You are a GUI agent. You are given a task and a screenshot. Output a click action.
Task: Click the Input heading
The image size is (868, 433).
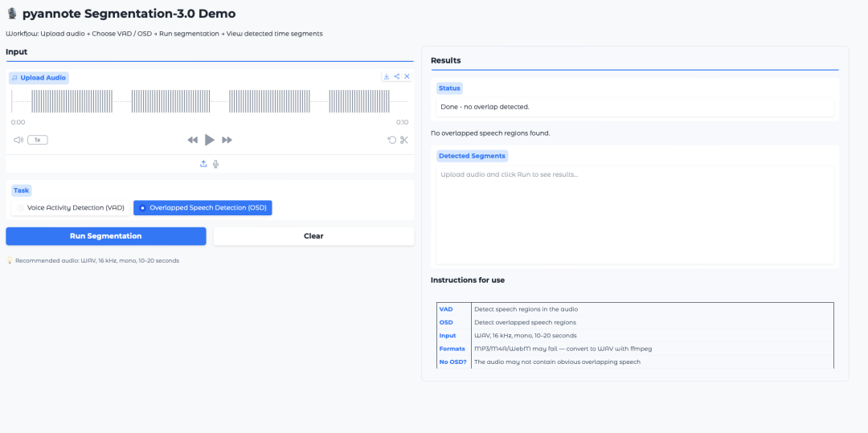click(x=17, y=52)
